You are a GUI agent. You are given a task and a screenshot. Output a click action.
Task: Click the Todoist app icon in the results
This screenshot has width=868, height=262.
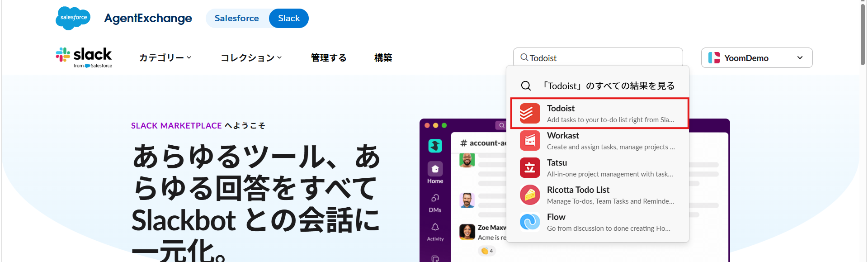pyautogui.click(x=530, y=113)
